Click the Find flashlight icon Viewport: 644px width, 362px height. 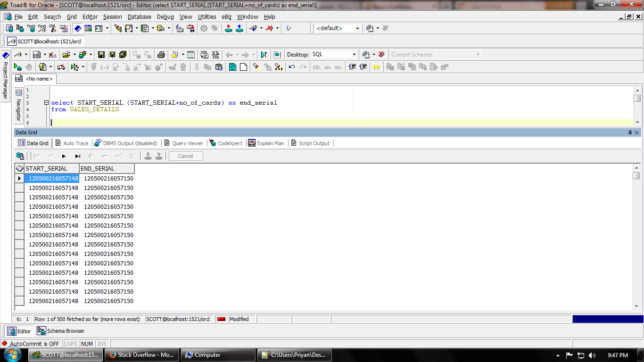click(256, 67)
